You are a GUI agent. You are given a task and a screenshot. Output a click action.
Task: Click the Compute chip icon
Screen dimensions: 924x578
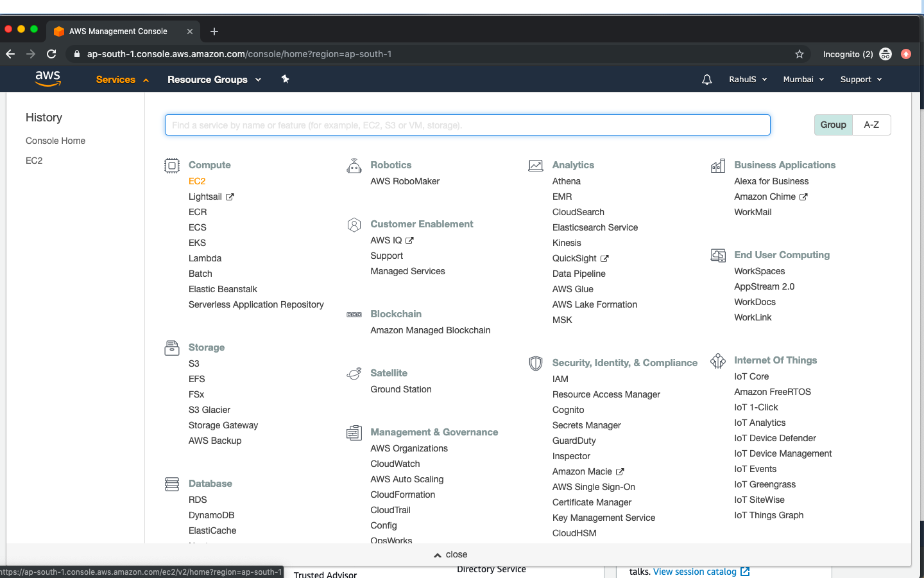[x=171, y=165]
